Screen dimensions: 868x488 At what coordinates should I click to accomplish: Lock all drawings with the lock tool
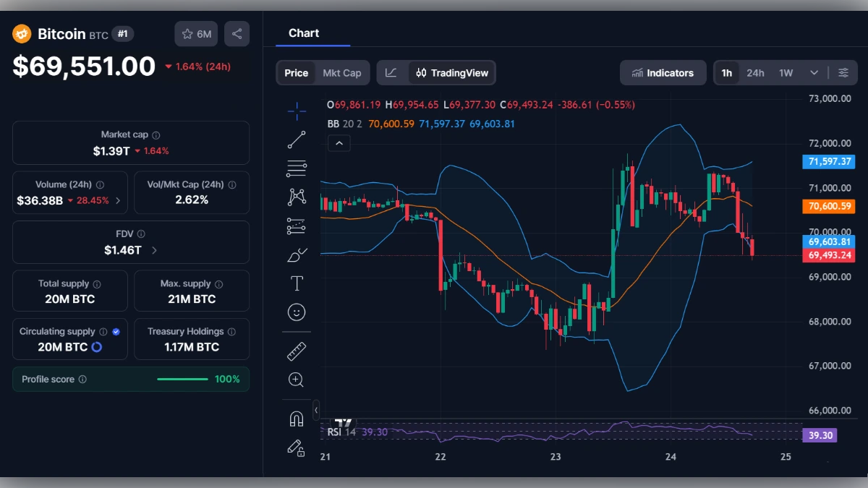(297, 447)
